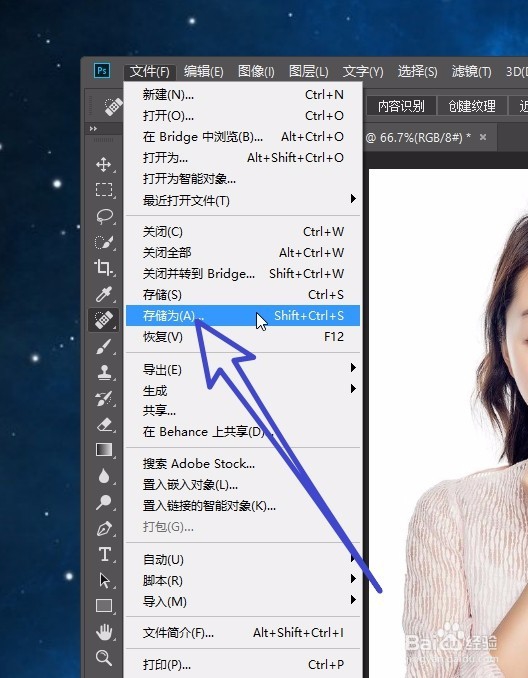Choose 打开(O)... from the File menu
Viewport: 528px width, 678px height.
pyautogui.click(x=243, y=116)
